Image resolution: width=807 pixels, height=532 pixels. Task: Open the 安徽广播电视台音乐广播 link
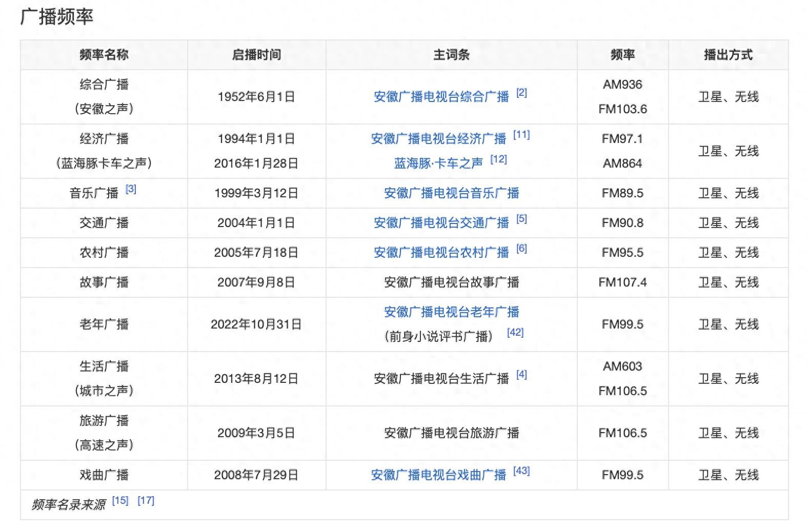coord(451,193)
